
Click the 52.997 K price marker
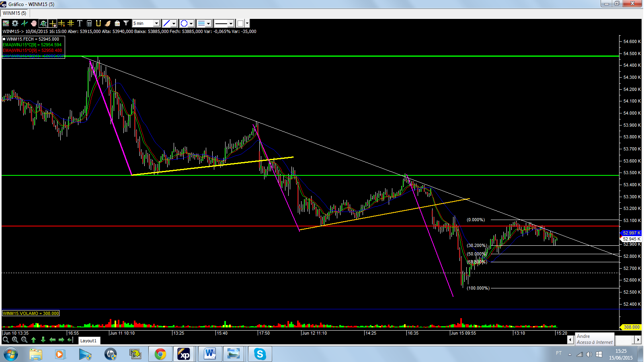click(x=632, y=233)
